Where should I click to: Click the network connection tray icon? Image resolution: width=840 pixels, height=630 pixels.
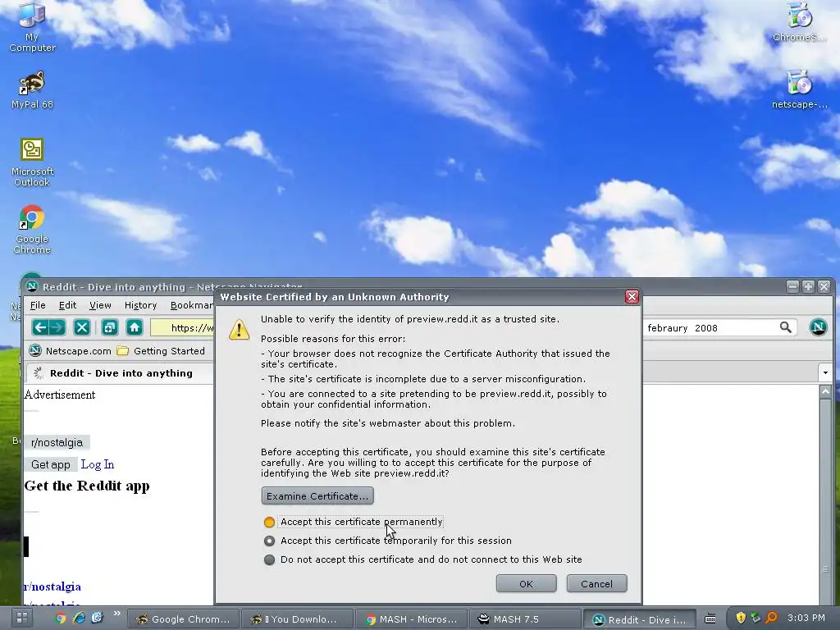(x=756, y=619)
